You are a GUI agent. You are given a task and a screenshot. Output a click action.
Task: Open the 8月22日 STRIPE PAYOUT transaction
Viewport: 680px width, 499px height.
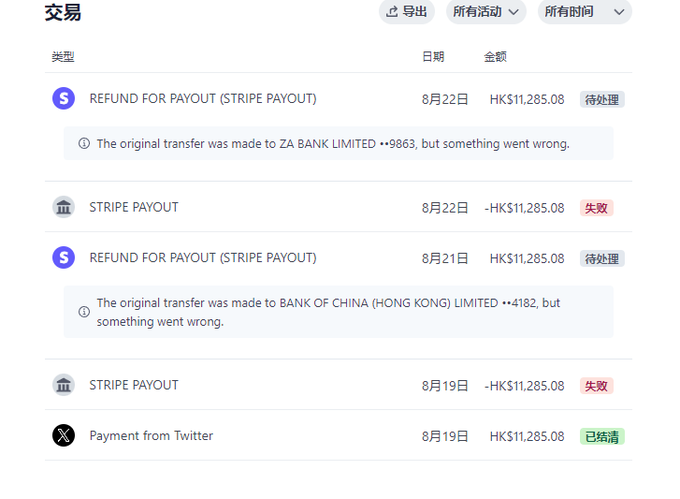point(338,207)
